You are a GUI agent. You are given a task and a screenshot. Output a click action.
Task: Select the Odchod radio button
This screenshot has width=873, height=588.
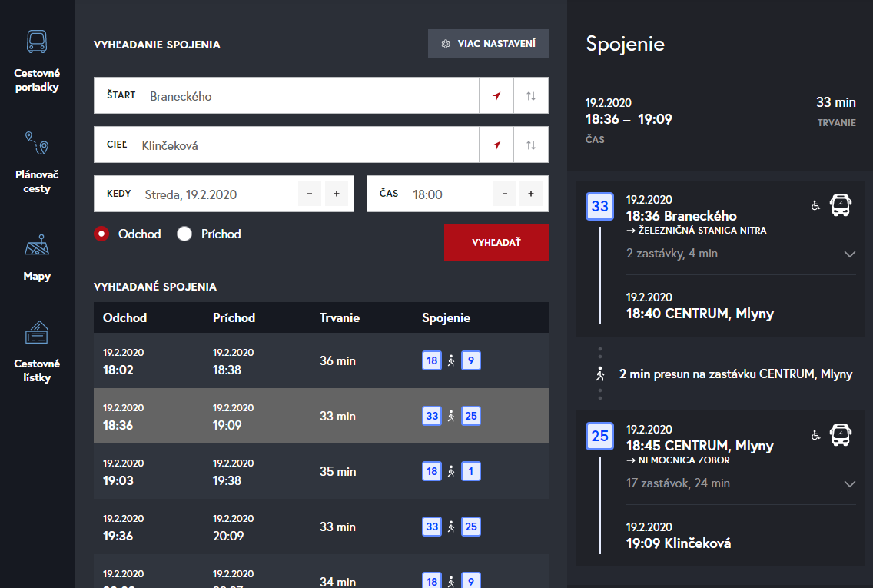click(101, 234)
